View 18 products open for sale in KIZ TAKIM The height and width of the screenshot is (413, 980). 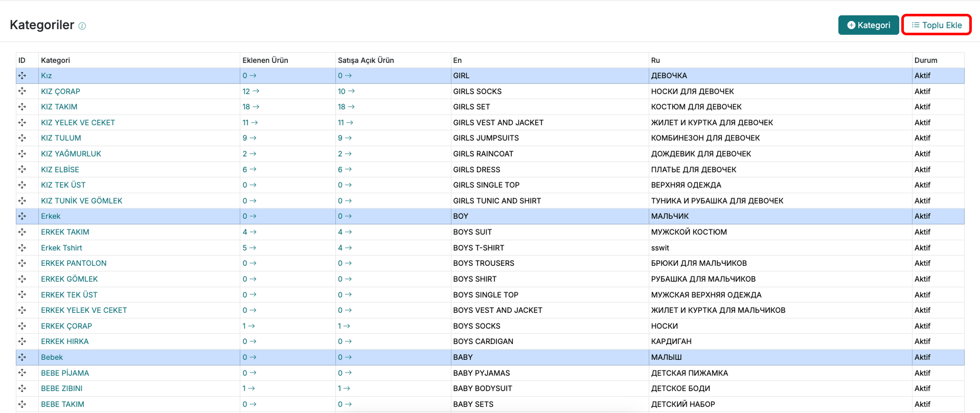click(x=346, y=107)
